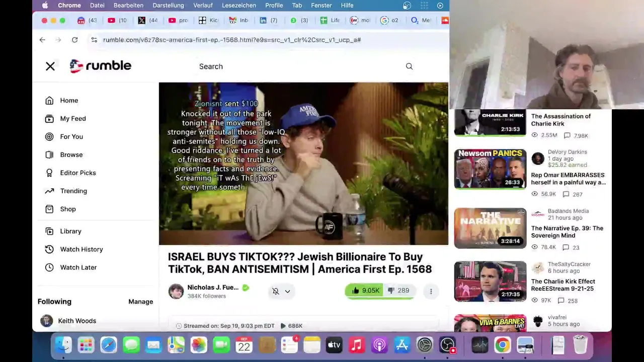The height and width of the screenshot is (362, 644).
Task: Open site information icon in address bar
Action: [x=94, y=40]
